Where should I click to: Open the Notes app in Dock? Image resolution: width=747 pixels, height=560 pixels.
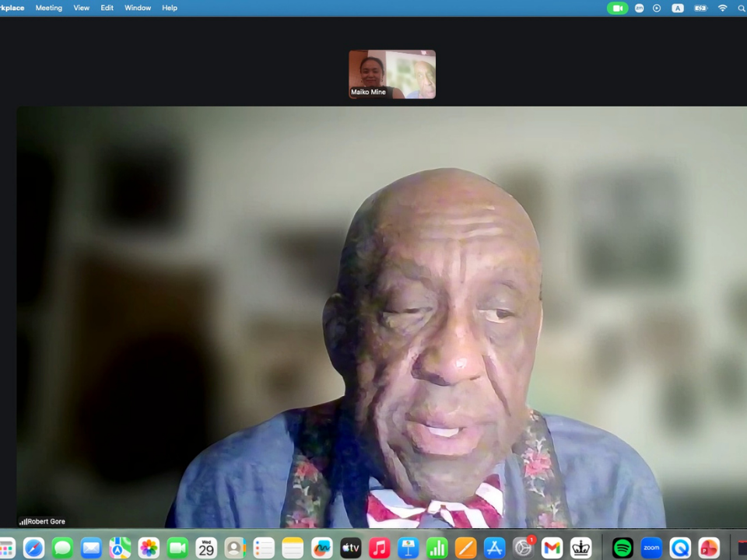click(x=293, y=548)
